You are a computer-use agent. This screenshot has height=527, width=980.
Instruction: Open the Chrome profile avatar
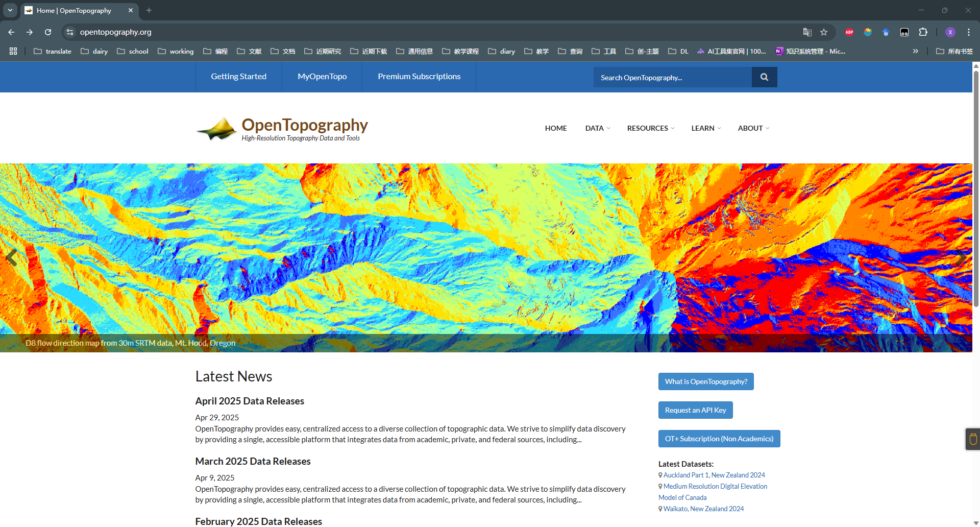click(x=950, y=32)
